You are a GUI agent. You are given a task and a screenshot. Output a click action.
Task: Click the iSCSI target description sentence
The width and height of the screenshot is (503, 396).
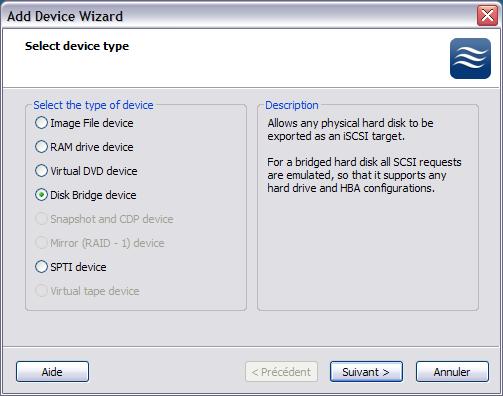coord(350,130)
